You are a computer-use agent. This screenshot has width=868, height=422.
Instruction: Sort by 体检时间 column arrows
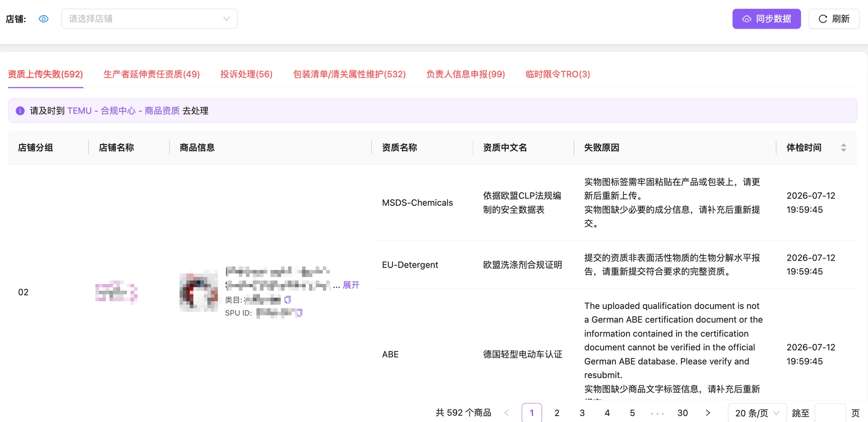[844, 147]
